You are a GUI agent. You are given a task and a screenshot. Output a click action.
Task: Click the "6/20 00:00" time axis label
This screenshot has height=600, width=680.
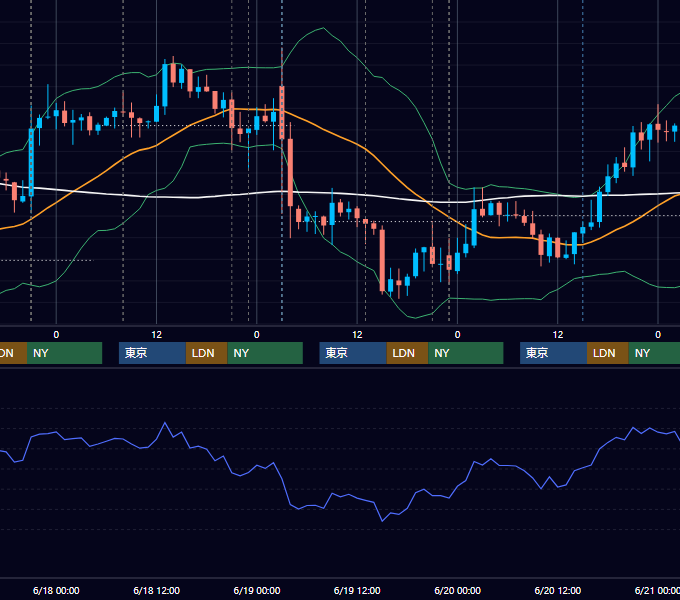pos(458,590)
